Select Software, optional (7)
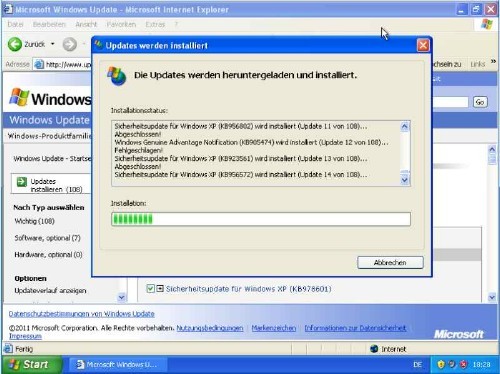Image resolution: width=500 pixels, height=374 pixels. point(48,238)
